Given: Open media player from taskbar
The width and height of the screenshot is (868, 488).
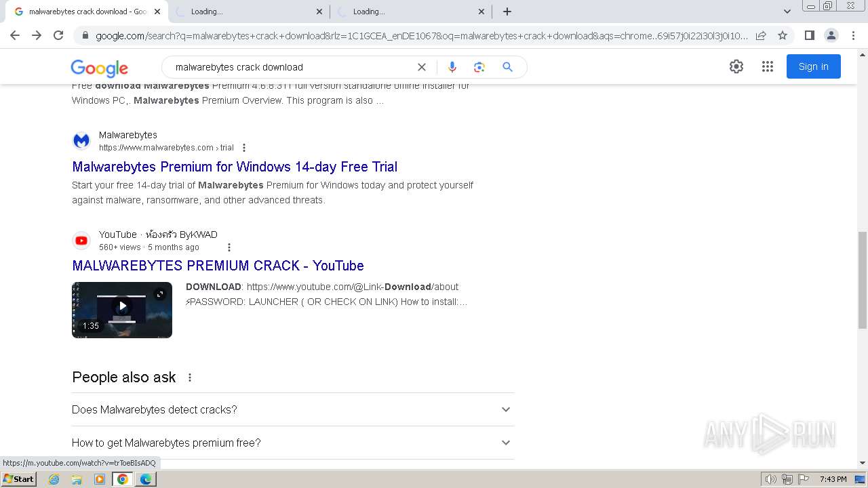Looking at the screenshot, I should 100,479.
